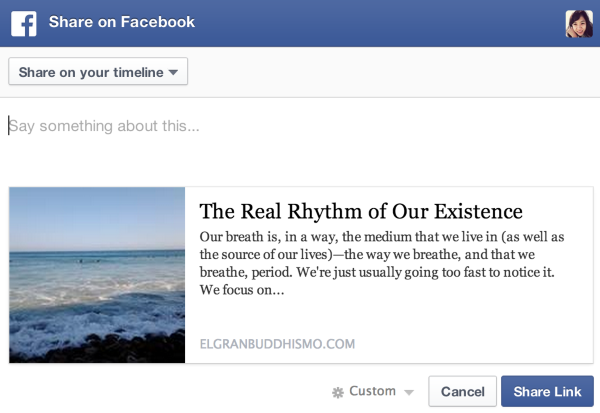Click the link preview card's blank area

click(480, 330)
